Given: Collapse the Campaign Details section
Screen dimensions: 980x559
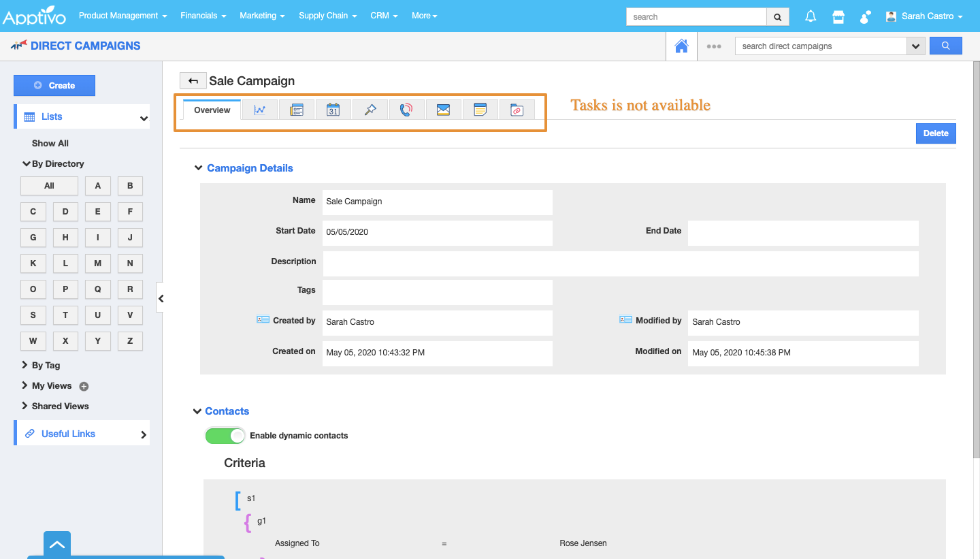Looking at the screenshot, I should pyautogui.click(x=199, y=168).
